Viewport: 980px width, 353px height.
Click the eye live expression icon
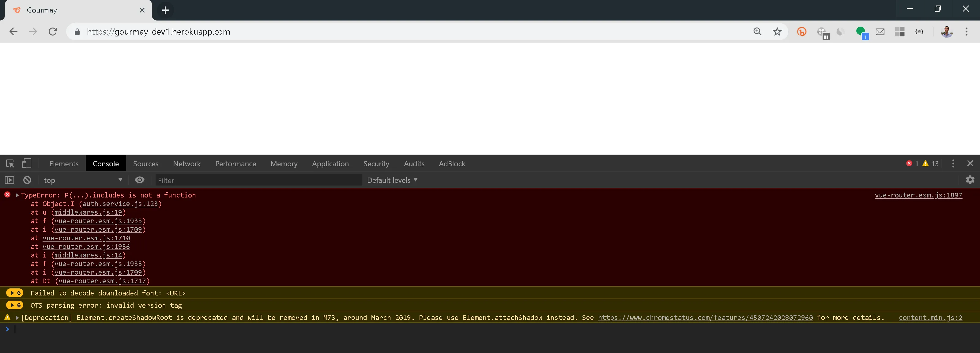point(140,180)
